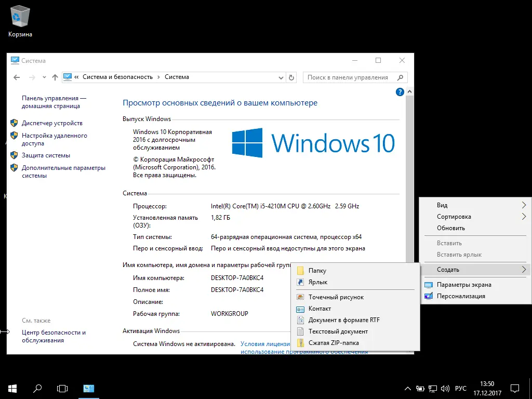The image size is (532, 399).
Task: Open recent locations dropdown next to forward arrow
Action: pyautogui.click(x=44, y=77)
